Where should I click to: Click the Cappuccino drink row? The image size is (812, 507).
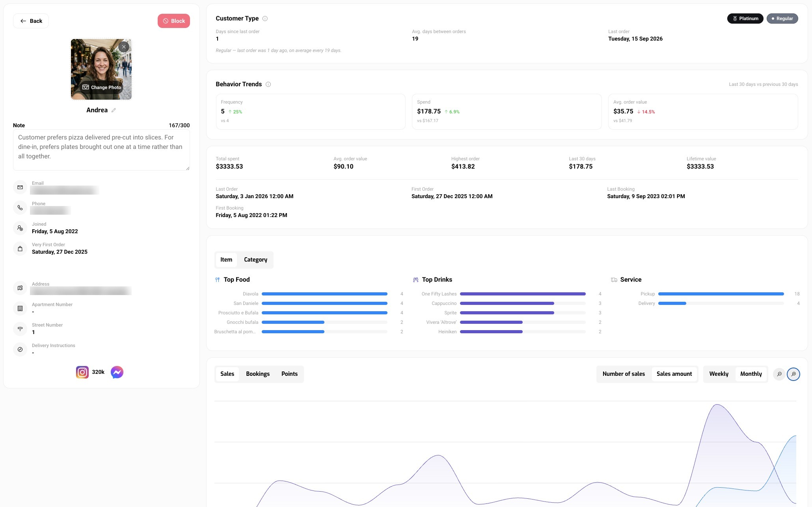tap(507, 303)
